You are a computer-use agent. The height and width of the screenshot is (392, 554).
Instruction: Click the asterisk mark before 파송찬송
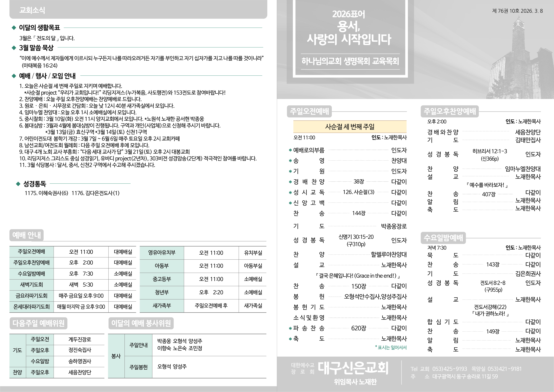pyautogui.click(x=290, y=328)
